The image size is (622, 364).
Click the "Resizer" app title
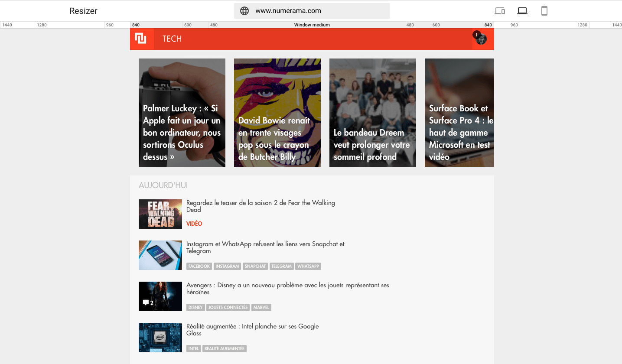83,11
